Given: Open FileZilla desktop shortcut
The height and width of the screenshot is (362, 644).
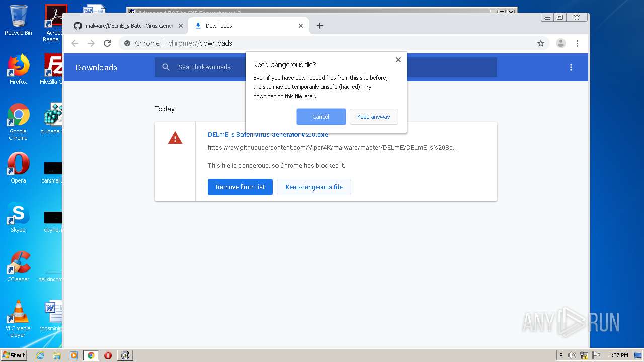Looking at the screenshot, I should click(52, 69).
